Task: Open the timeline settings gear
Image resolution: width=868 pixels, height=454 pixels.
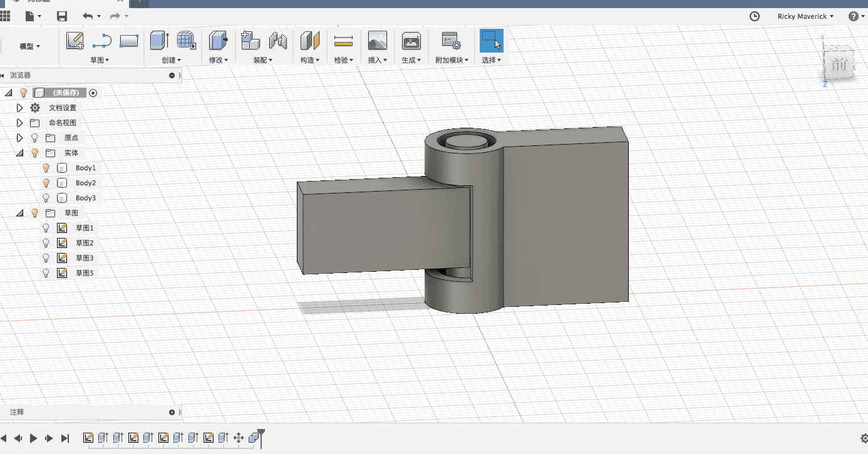Action: pos(864,438)
